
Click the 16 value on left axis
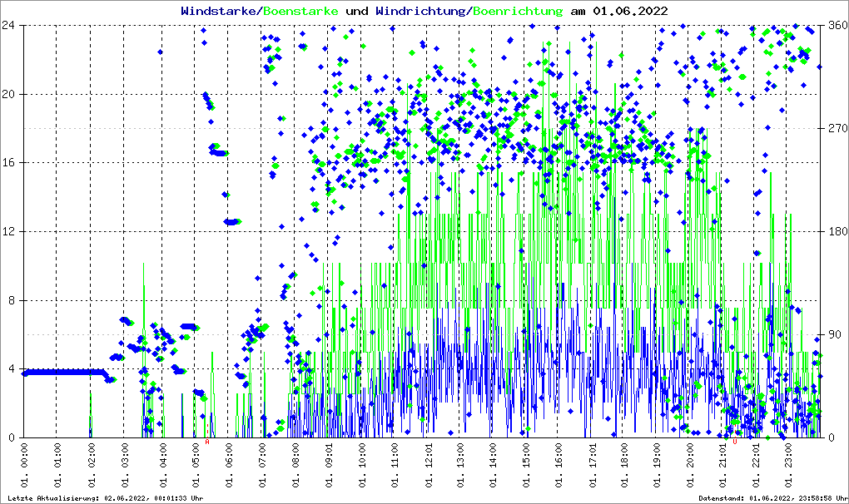10,163
